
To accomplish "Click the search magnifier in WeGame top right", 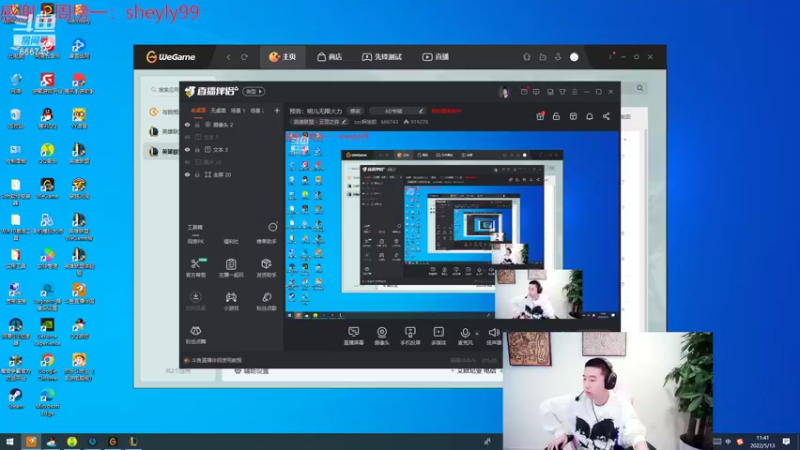I will 640,88.
